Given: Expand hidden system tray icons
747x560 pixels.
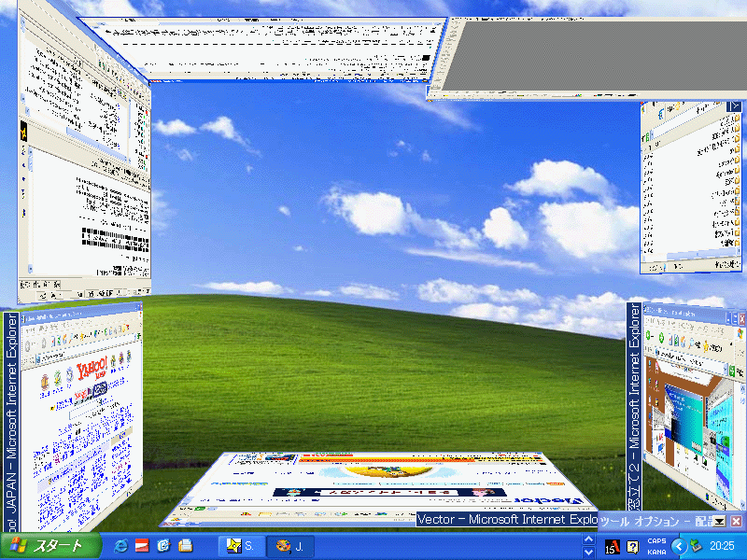Looking at the screenshot, I should (x=679, y=546).
